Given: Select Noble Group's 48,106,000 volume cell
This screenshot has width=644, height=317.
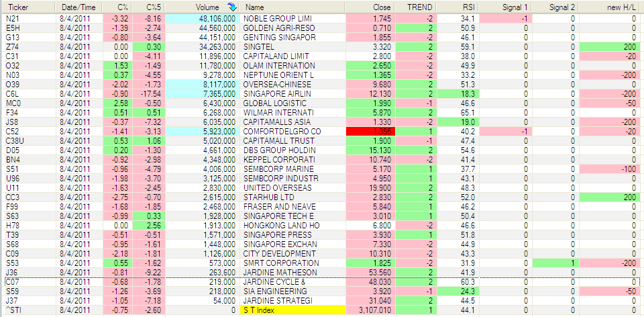Looking at the screenshot, I should point(201,18).
